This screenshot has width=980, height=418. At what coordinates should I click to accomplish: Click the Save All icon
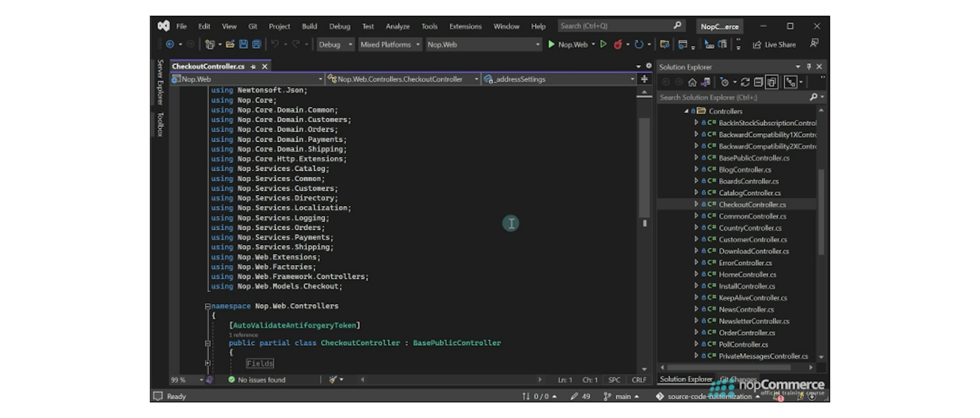257,44
